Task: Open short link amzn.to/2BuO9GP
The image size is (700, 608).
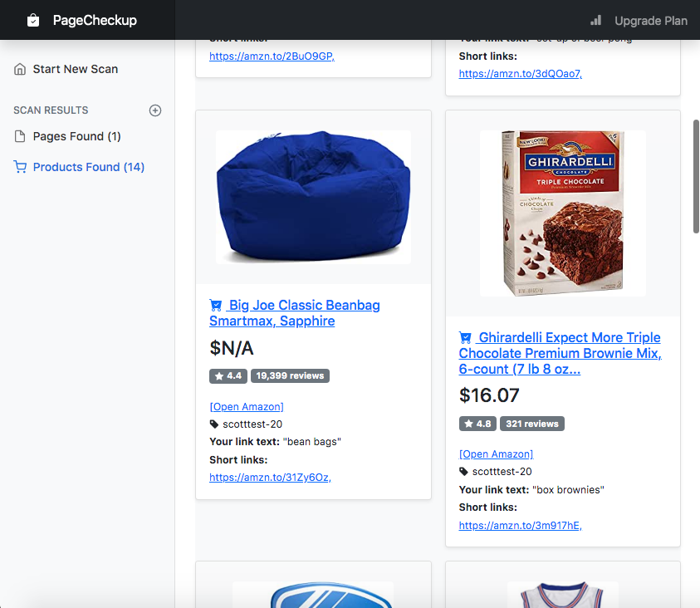Action: coord(272,56)
